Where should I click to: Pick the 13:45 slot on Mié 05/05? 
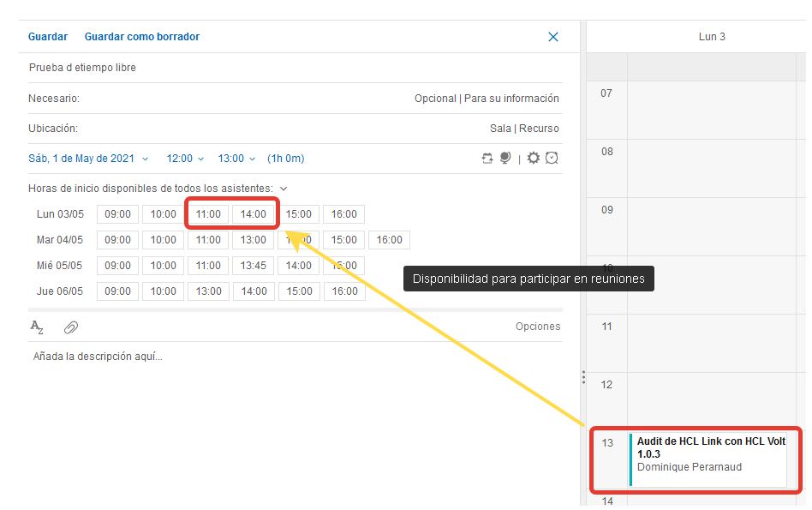pyautogui.click(x=254, y=266)
